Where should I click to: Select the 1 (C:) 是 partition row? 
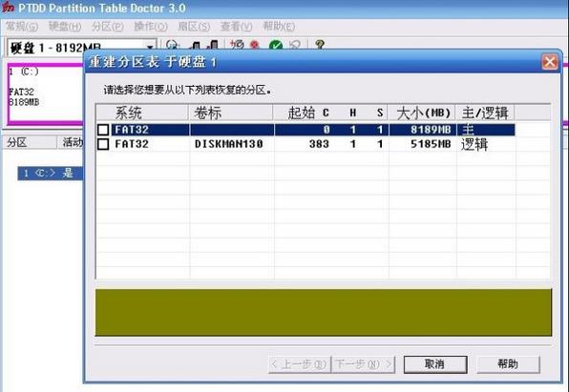(51, 174)
